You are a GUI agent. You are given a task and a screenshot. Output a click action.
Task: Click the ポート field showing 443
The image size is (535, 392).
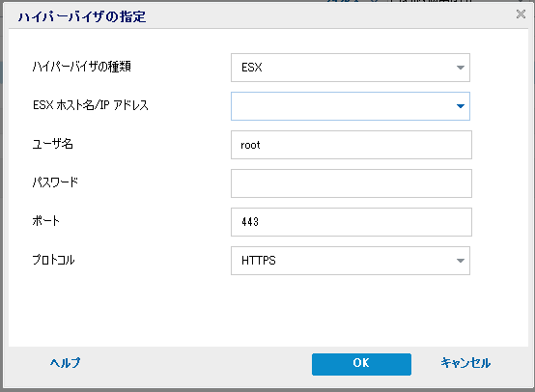352,222
